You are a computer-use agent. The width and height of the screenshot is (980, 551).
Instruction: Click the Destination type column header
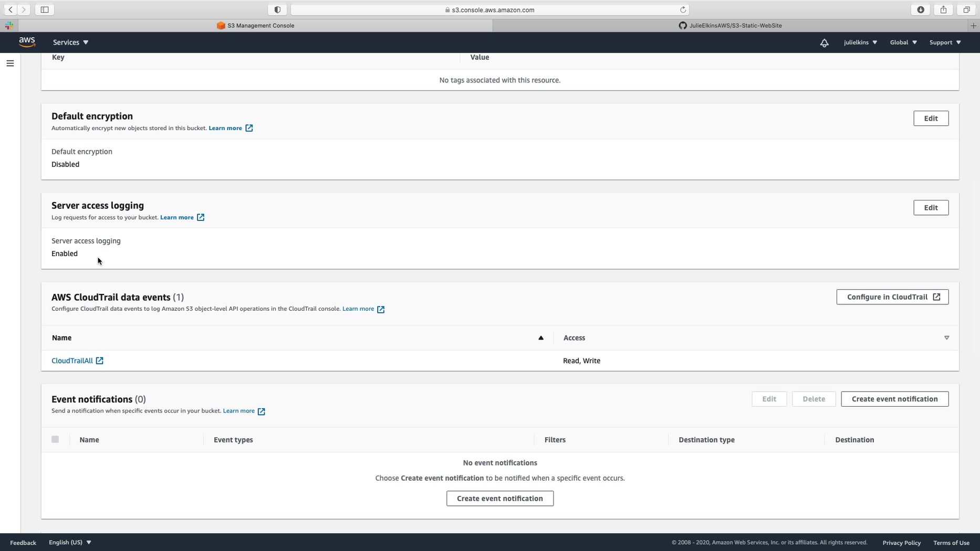click(706, 440)
